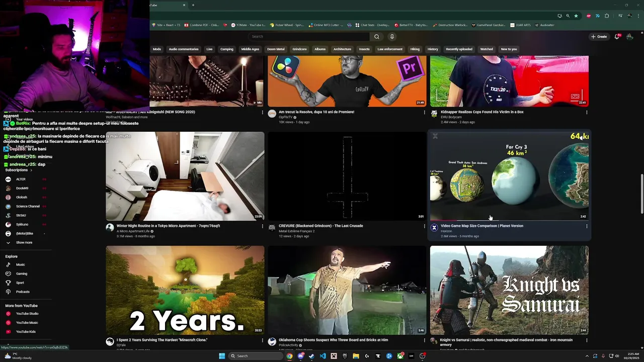Open Y2Mate bookmark in bookmarks bar
Image resolution: width=644 pixels, height=362 pixels.
click(247, 25)
